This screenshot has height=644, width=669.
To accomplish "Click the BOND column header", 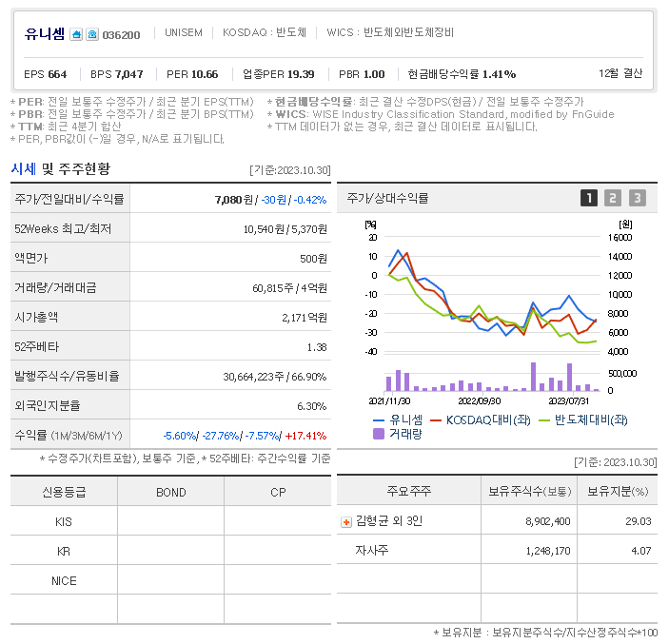I will coord(171,493).
